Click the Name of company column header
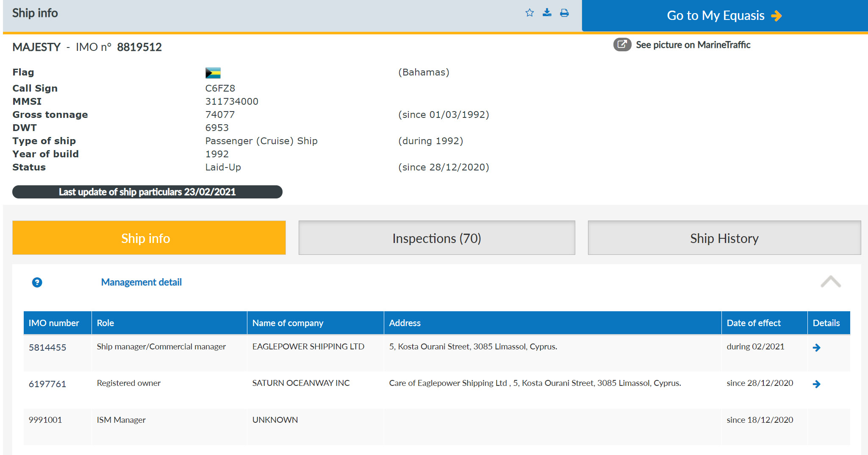Image resolution: width=868 pixels, height=455 pixels. (316, 323)
